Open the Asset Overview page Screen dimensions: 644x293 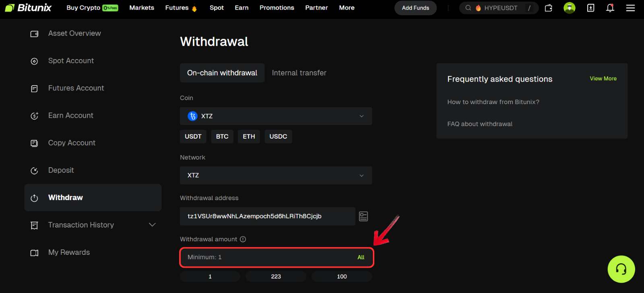point(74,33)
